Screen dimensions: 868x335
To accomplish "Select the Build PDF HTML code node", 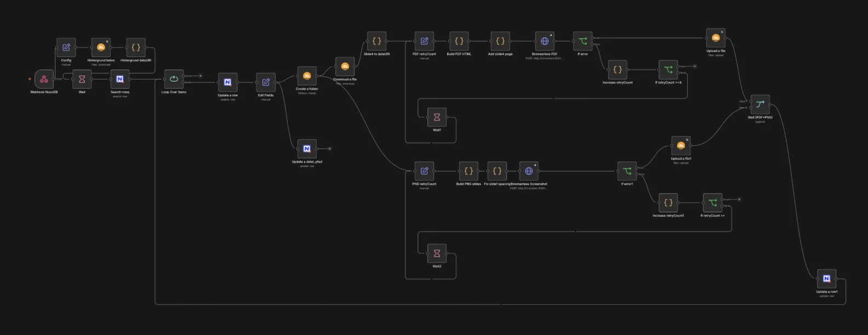I will (x=459, y=41).
